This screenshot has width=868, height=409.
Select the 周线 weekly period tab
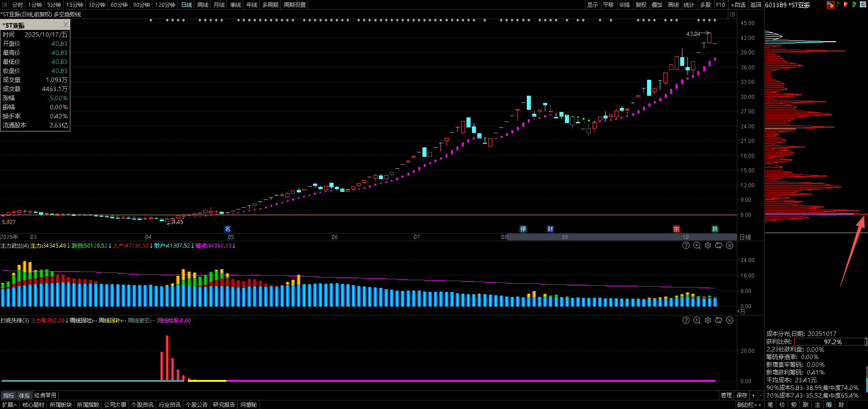coord(203,5)
